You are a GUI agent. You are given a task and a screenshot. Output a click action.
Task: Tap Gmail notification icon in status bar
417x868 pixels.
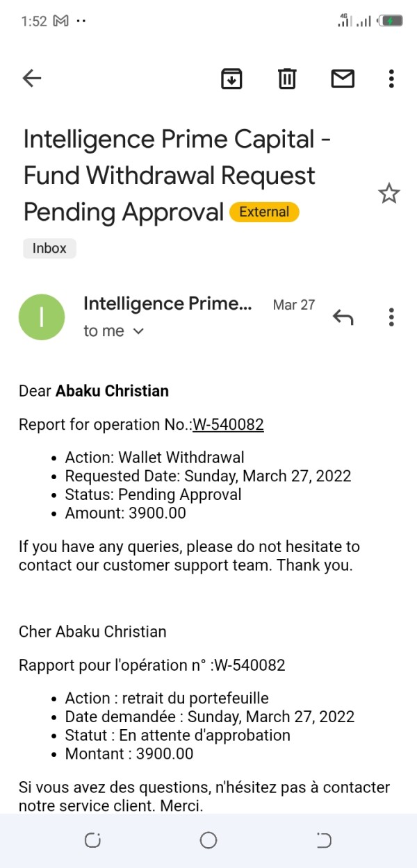[x=61, y=21]
